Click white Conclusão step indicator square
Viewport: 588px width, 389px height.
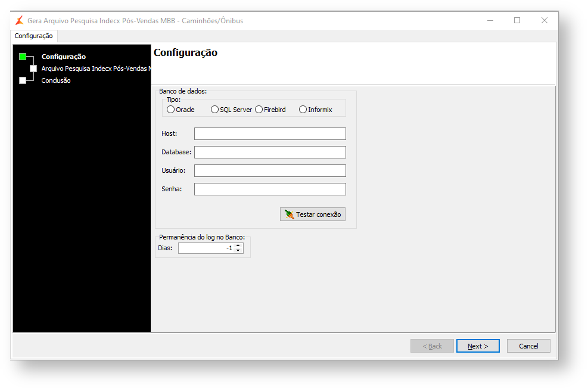click(23, 80)
